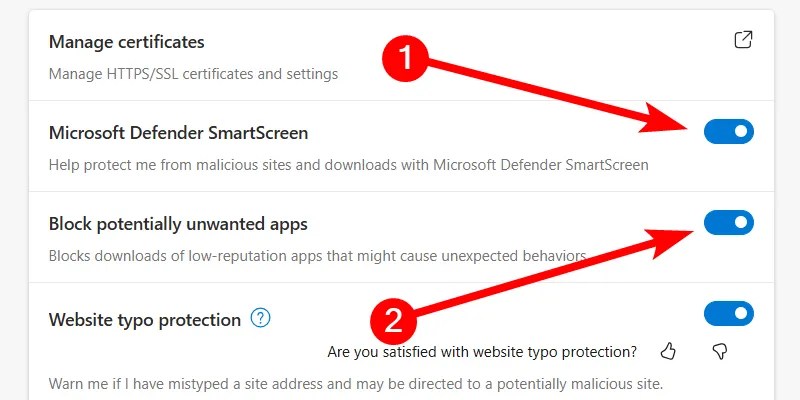Disable Block potentially unwanted apps switch
Viewport: 800px width, 400px height.
(x=728, y=223)
